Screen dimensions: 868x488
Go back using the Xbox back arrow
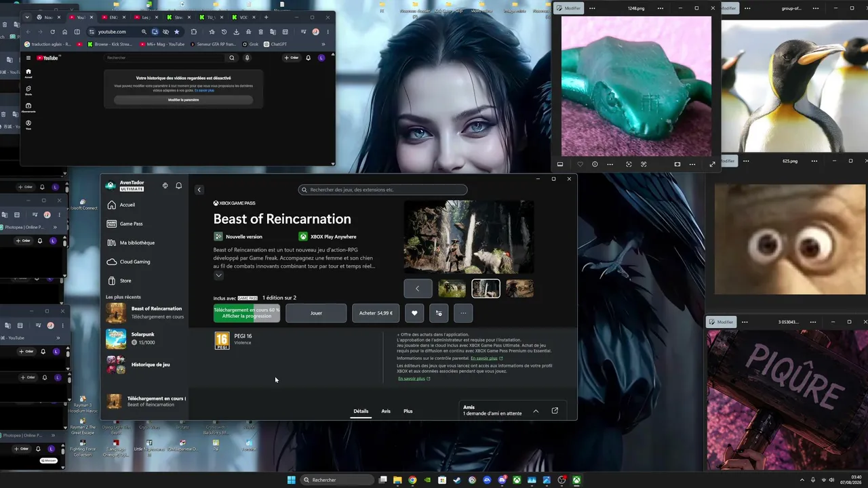point(199,190)
